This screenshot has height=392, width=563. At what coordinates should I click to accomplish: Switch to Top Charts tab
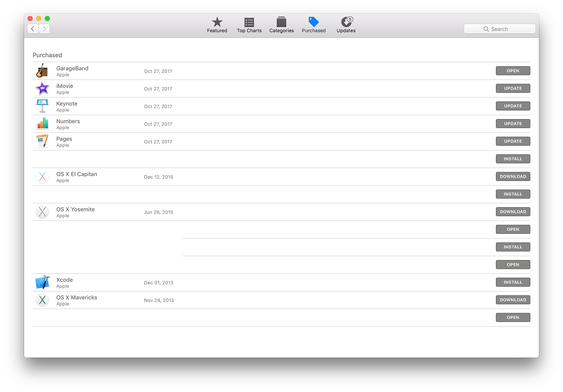(x=249, y=25)
